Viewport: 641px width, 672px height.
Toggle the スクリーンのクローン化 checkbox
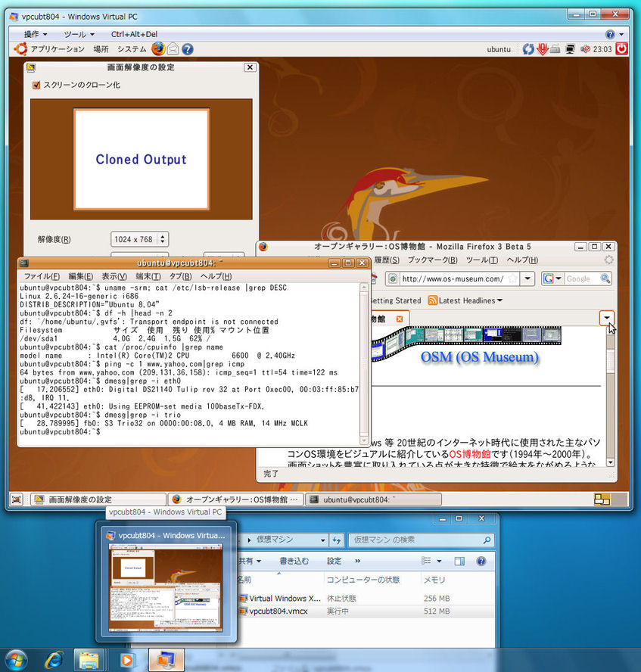click(x=36, y=85)
